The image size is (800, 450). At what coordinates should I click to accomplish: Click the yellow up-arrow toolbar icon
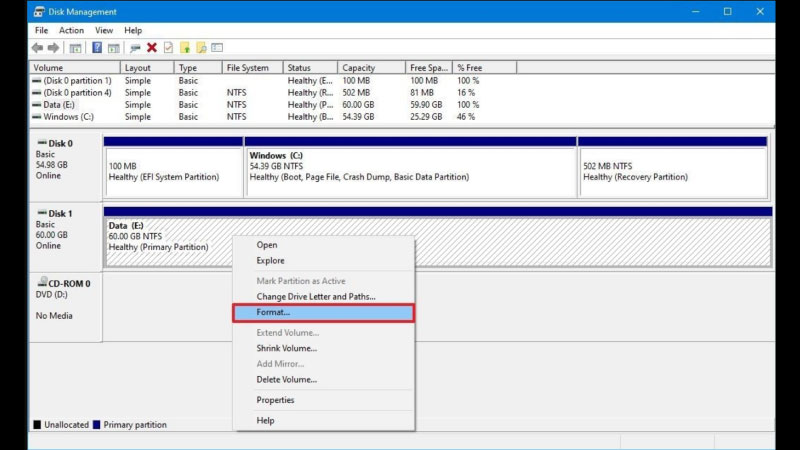tap(184, 47)
